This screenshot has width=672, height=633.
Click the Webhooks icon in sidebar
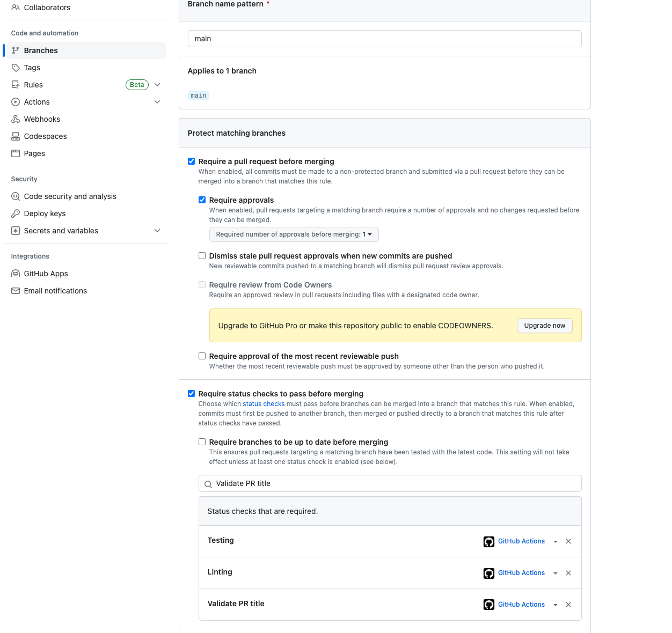(x=16, y=119)
